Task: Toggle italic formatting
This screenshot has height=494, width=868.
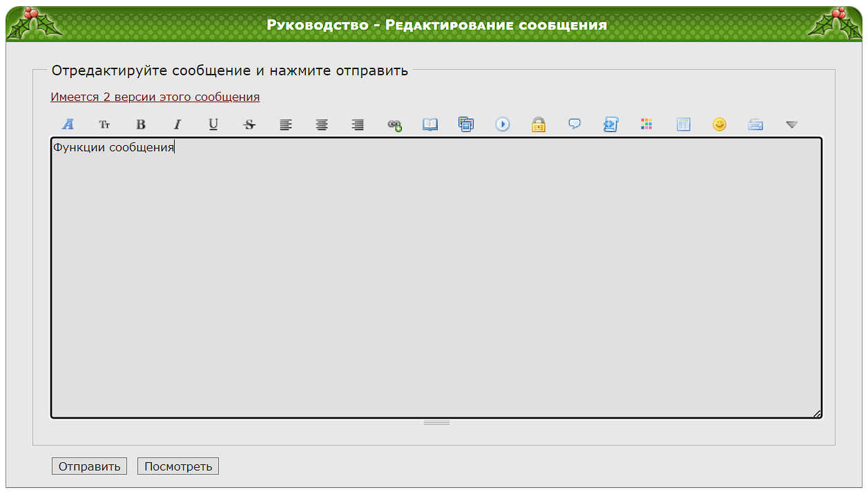Action: click(x=177, y=124)
